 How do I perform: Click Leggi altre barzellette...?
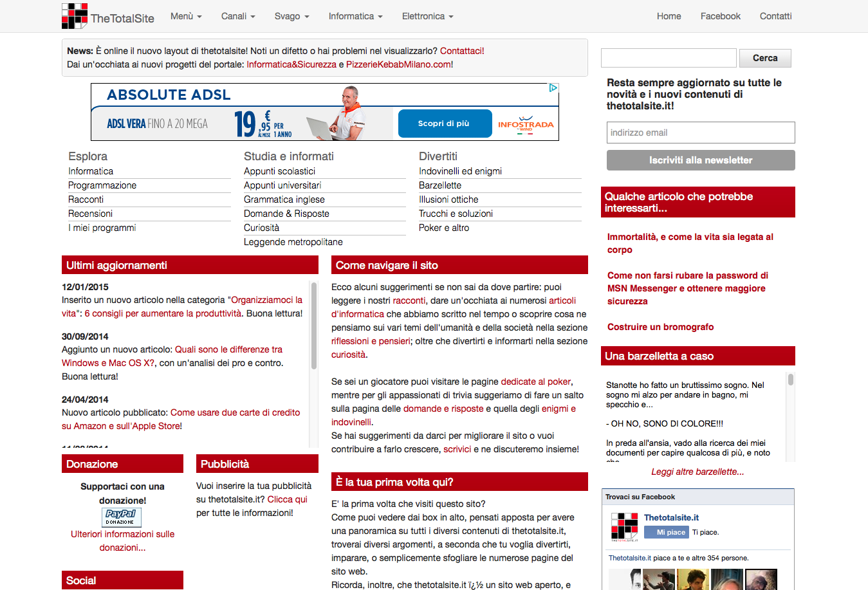pyautogui.click(x=697, y=472)
